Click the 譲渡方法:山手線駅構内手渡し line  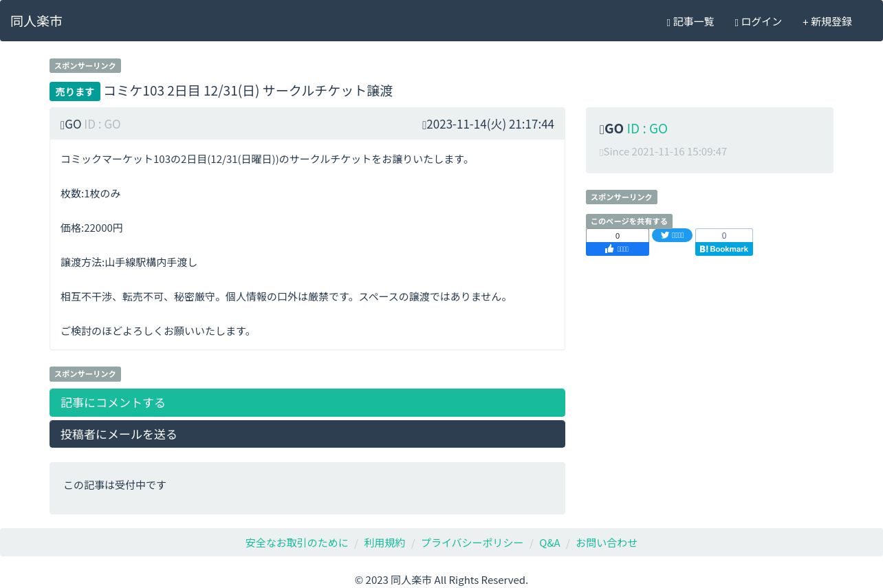[x=129, y=262]
